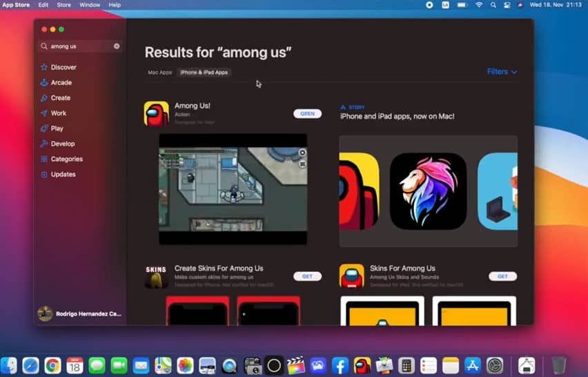Open Calendar from the Dock

point(75,365)
